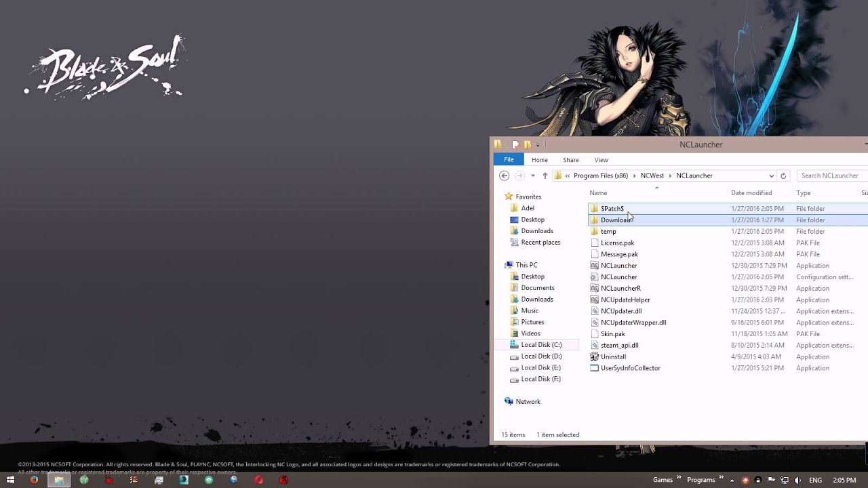Image resolution: width=868 pixels, height=488 pixels.
Task: Open the recent locations dropdown arrow
Action: tap(532, 176)
